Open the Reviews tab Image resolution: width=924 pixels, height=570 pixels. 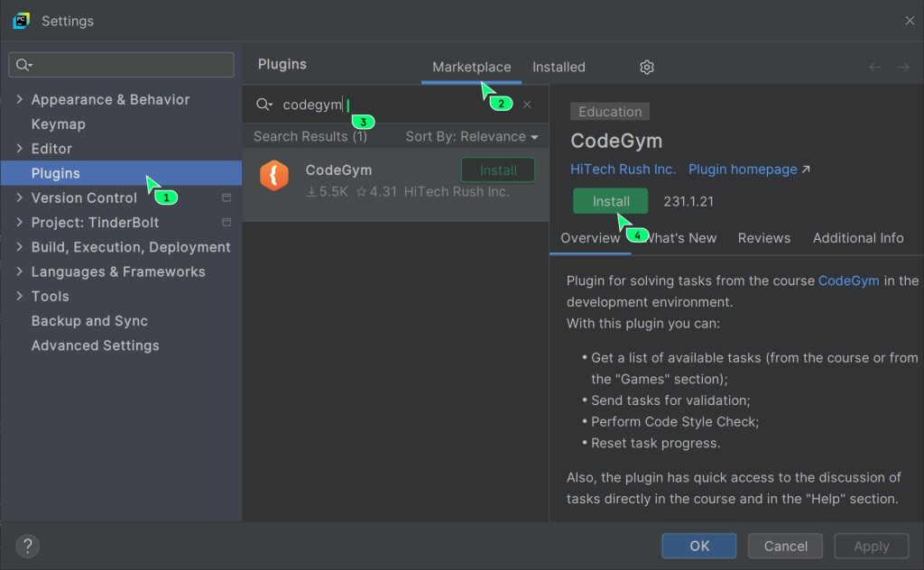coord(763,238)
